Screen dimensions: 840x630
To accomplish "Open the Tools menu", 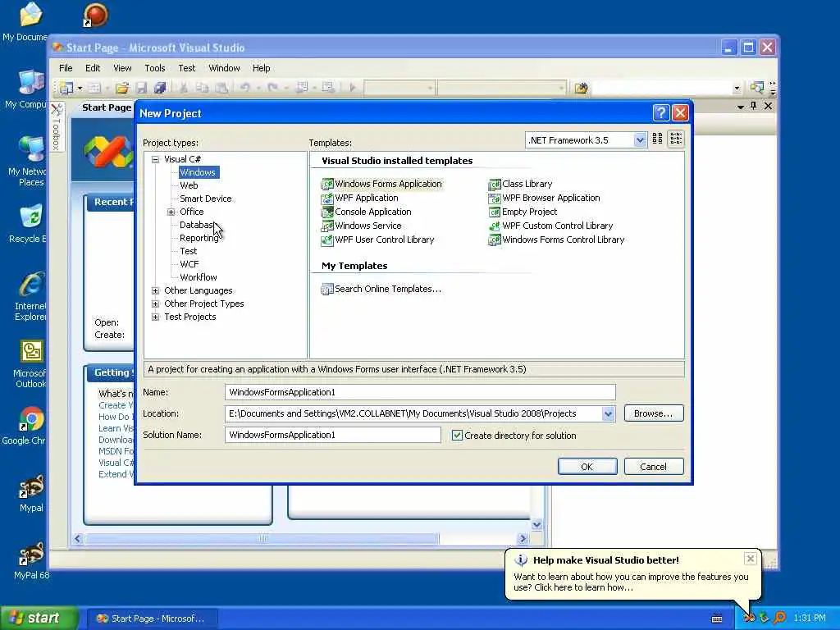I will pyautogui.click(x=155, y=68).
